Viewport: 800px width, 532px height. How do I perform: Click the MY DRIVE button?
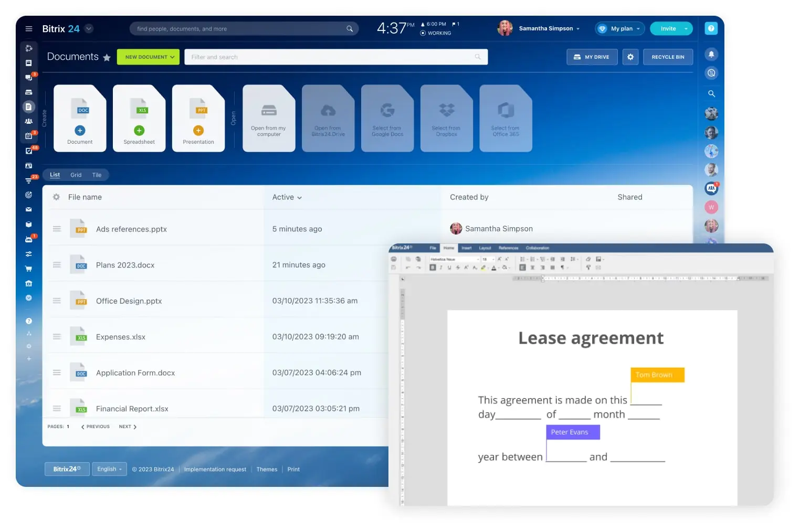coord(592,57)
